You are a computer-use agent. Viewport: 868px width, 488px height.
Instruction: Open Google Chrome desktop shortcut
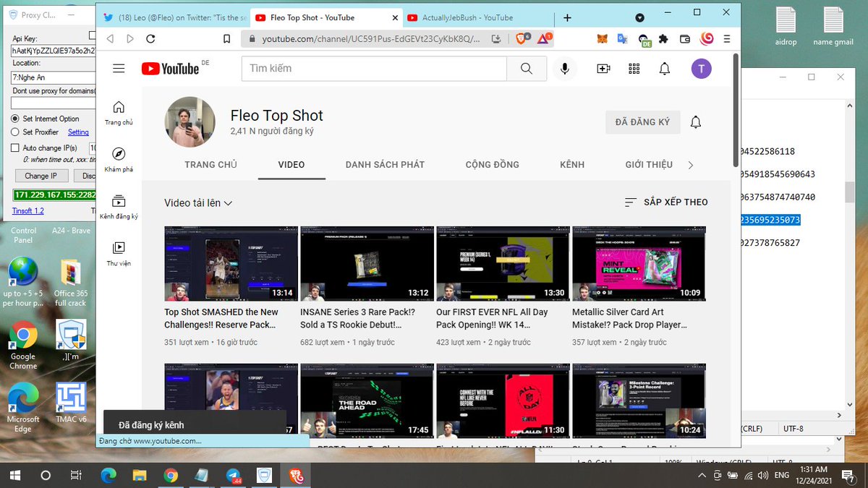[23, 345]
